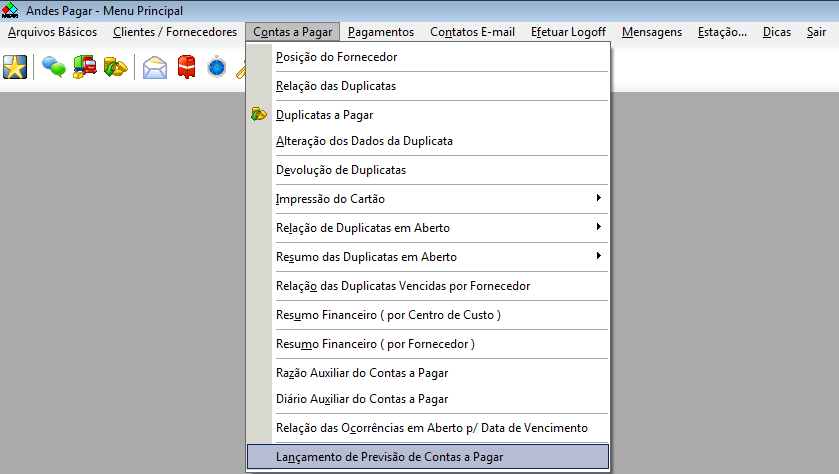
Task: Open the Clientes / Fornecedores menu
Action: pos(175,32)
